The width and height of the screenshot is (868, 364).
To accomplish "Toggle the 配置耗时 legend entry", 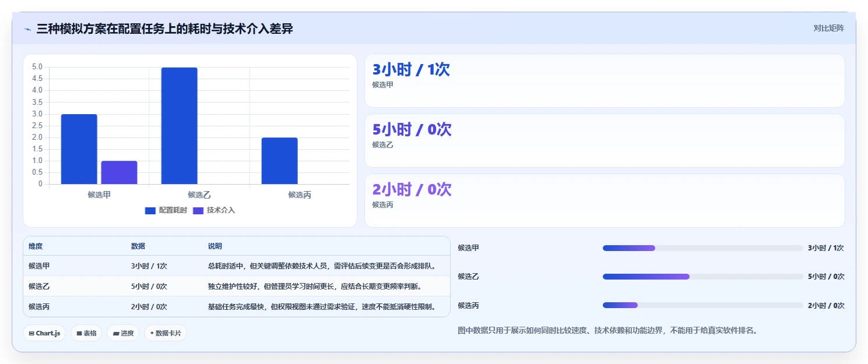I will click(166, 210).
